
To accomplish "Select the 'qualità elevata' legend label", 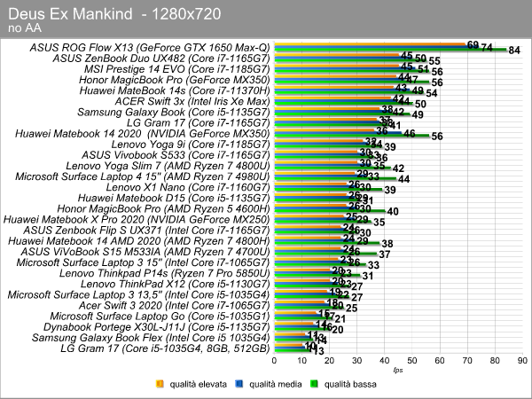I will 198,384.
